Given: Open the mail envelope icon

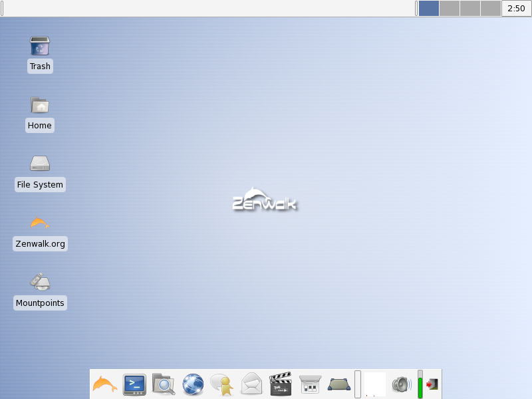Looking at the screenshot, I should click(251, 384).
